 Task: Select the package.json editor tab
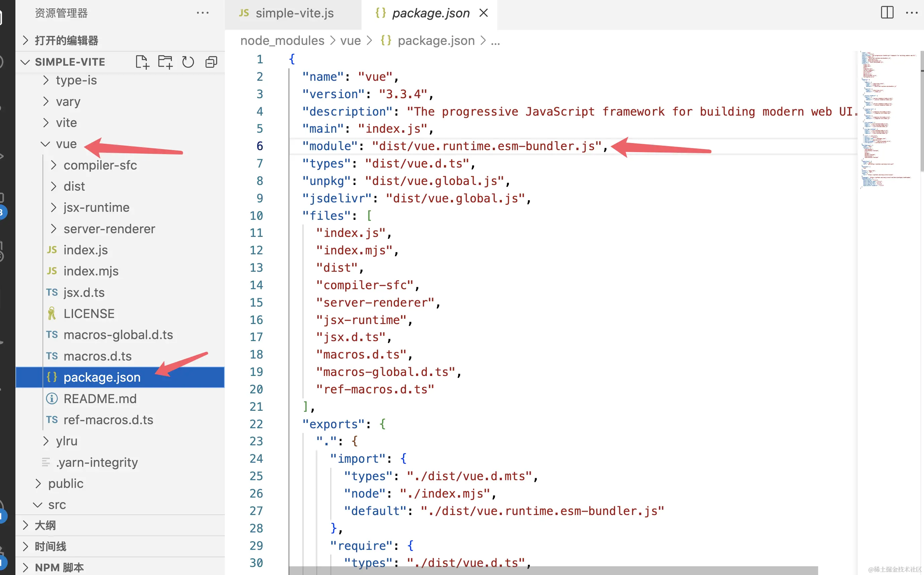coord(429,13)
